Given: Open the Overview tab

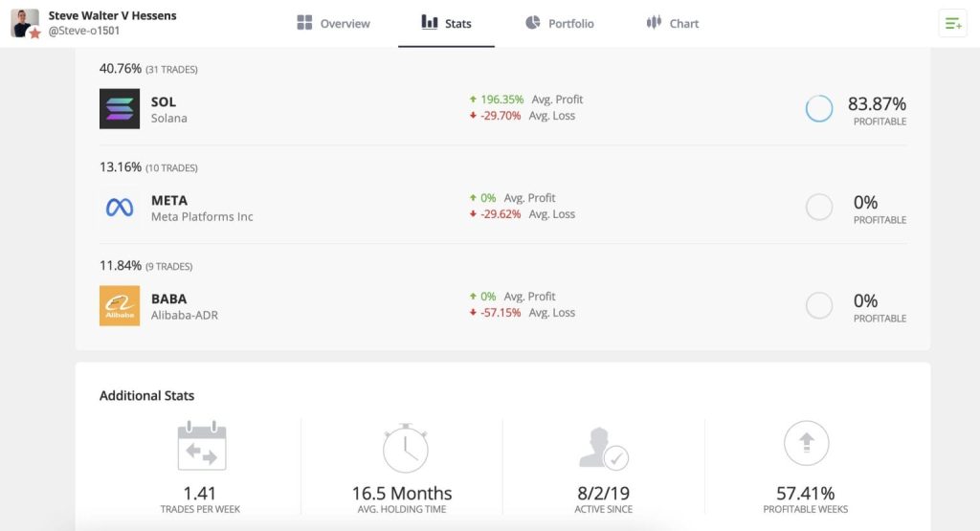Looking at the screenshot, I should [333, 24].
